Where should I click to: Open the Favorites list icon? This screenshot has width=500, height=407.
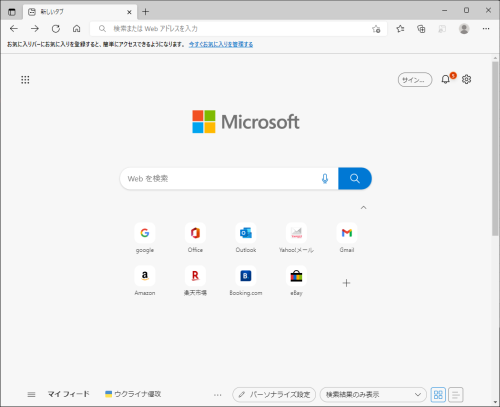(x=400, y=29)
